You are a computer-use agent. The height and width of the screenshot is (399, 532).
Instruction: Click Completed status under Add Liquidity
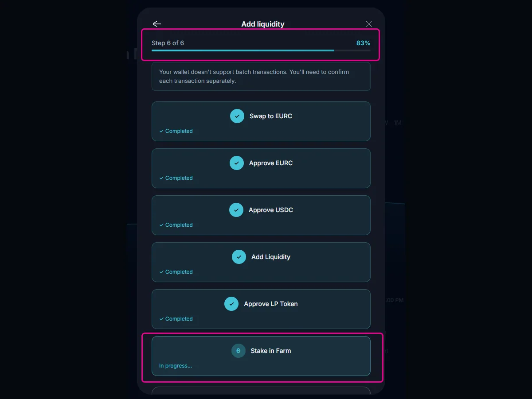[176, 272]
